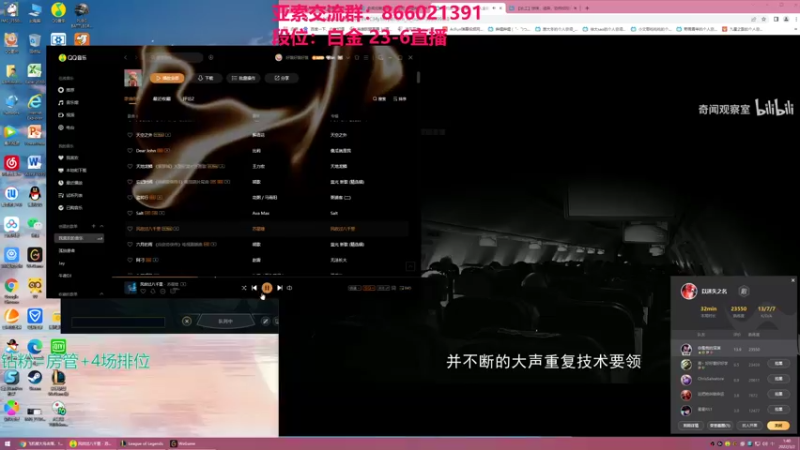
Task: Click artist 'Ava Max'
Action: click(261, 213)
